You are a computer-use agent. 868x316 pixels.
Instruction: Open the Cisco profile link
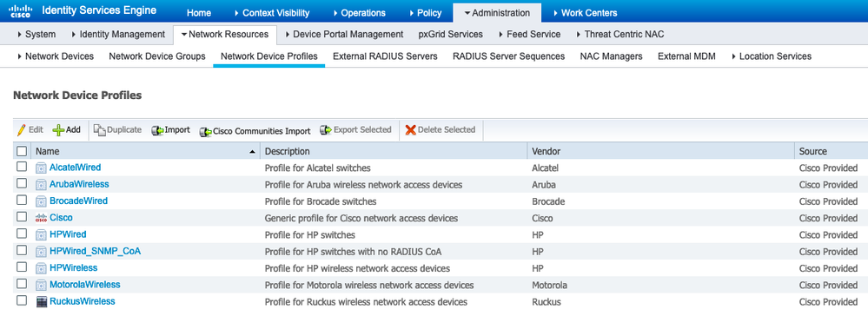tap(61, 218)
